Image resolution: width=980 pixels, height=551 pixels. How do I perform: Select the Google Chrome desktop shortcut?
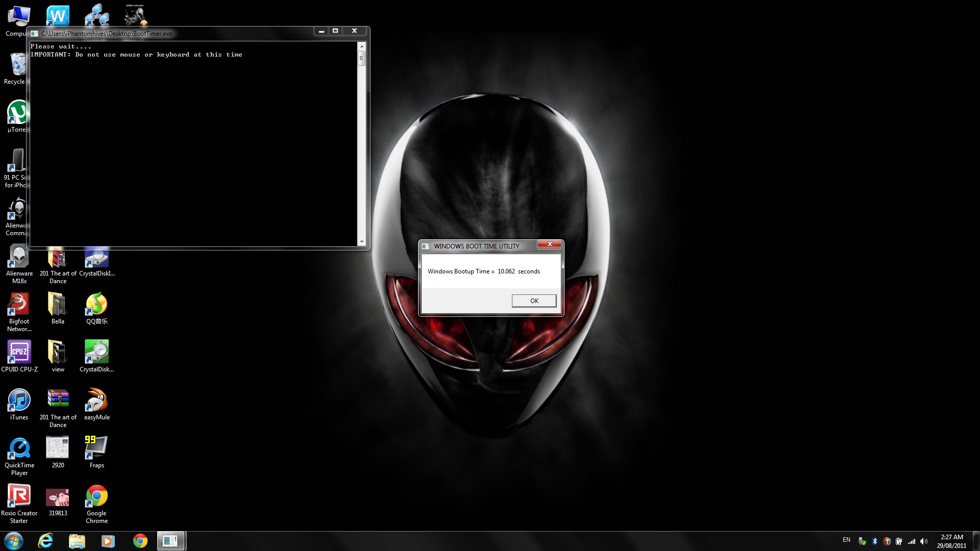pos(97,504)
